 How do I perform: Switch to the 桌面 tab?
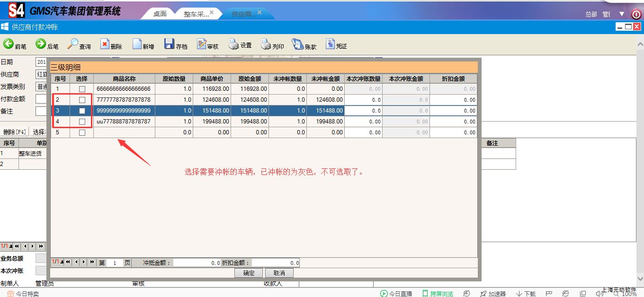pos(160,14)
